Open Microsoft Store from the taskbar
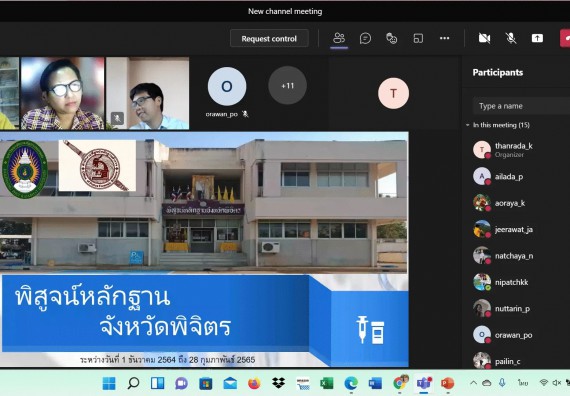 coord(206,383)
